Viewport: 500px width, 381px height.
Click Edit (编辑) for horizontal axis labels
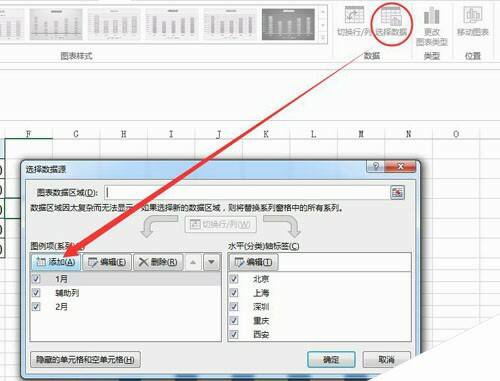(253, 262)
